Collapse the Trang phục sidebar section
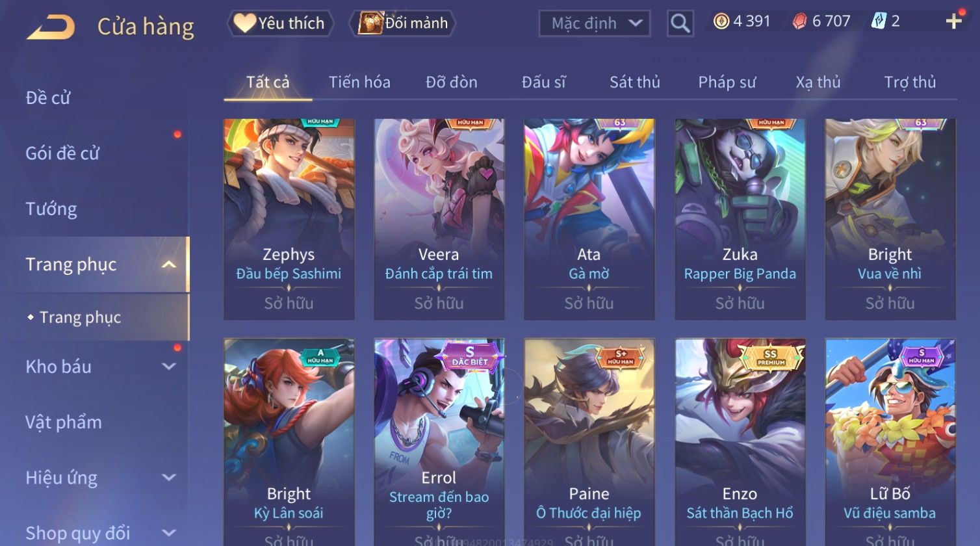The width and height of the screenshot is (980, 546). [169, 265]
